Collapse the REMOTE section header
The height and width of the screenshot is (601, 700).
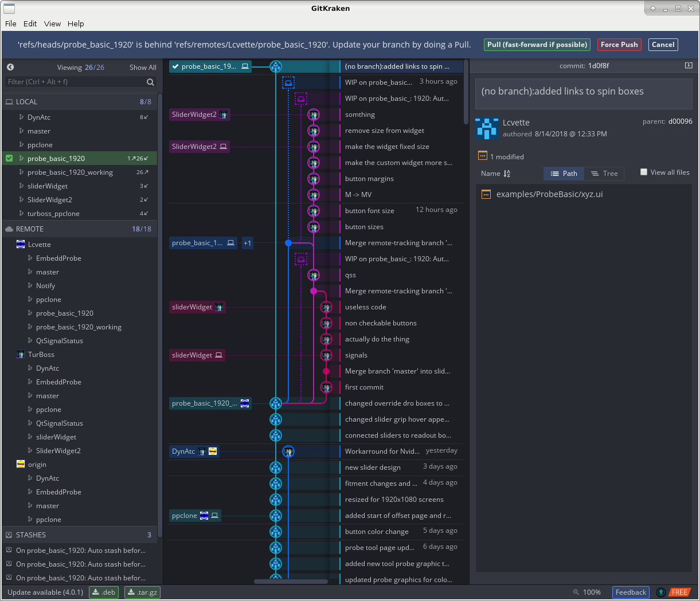tap(79, 229)
